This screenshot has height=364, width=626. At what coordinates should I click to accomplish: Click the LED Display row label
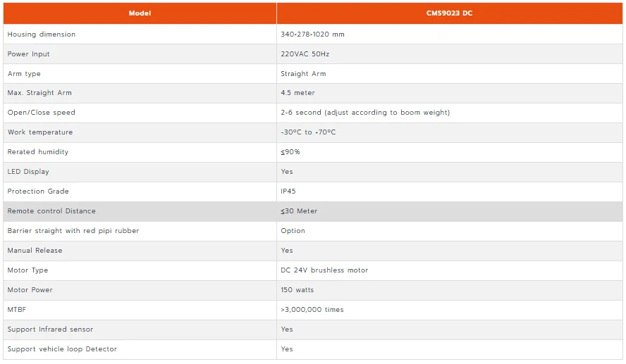coord(28,172)
